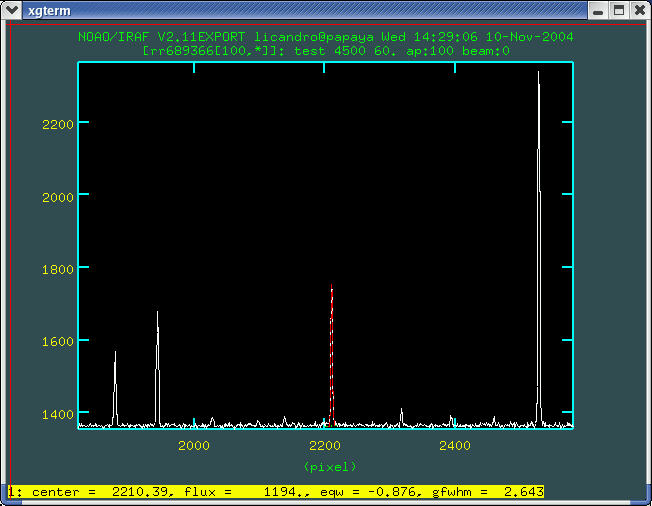Click the yellow status line showing center 2210.39
The image size is (652, 506).
point(276,491)
